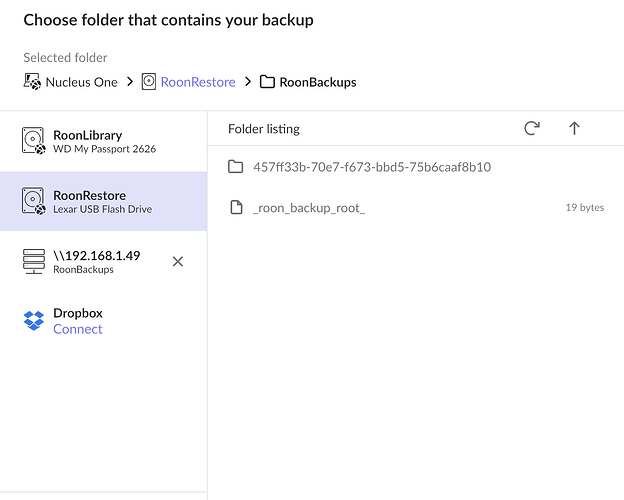Viewport: 624px width, 500px height.
Task: Click the RoonBackups breadcrumb folder
Action: click(318, 82)
